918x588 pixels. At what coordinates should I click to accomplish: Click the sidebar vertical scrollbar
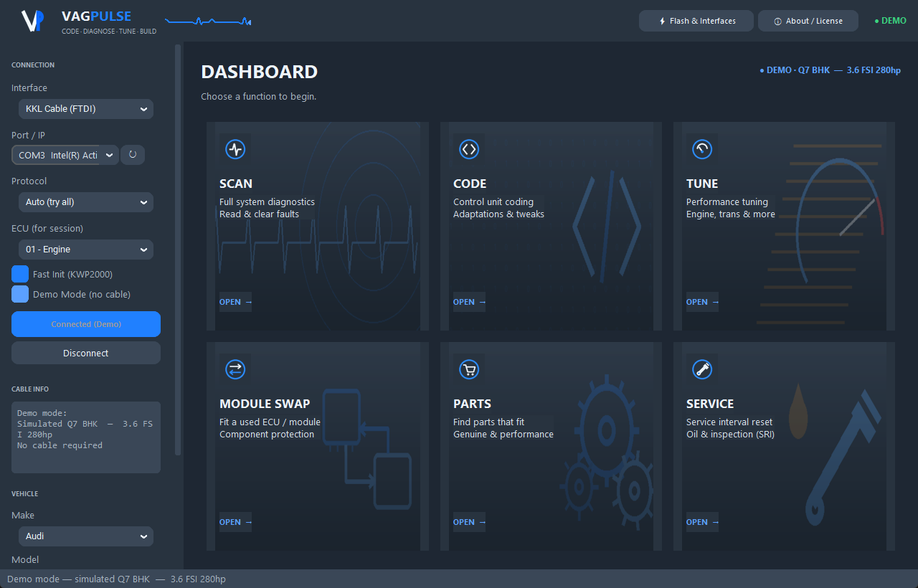click(178, 250)
